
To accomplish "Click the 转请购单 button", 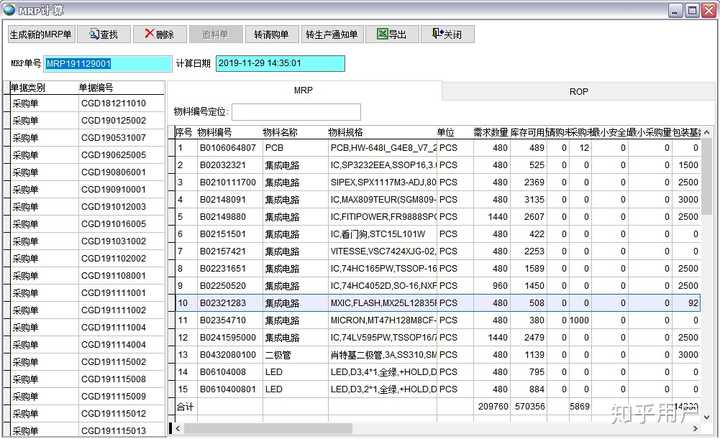I will coord(271,34).
